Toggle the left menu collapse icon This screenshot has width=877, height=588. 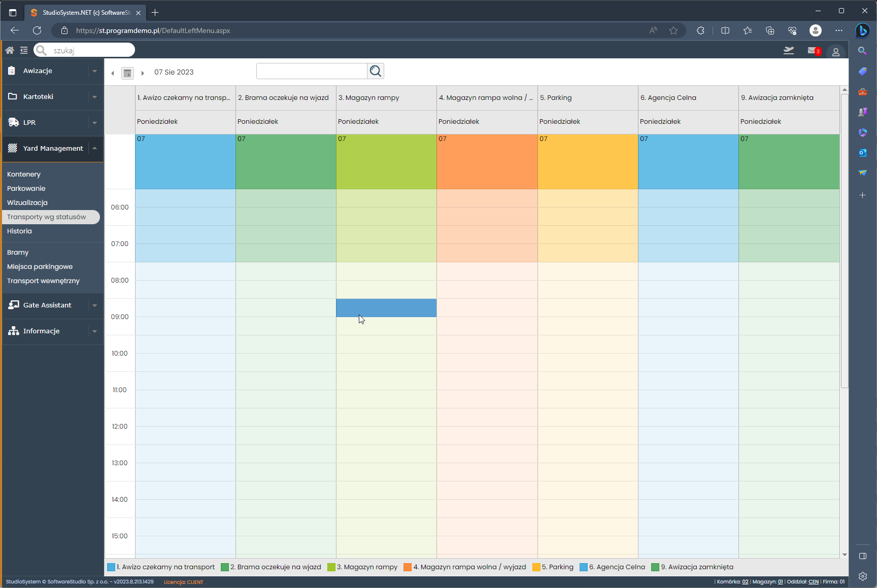pos(24,50)
